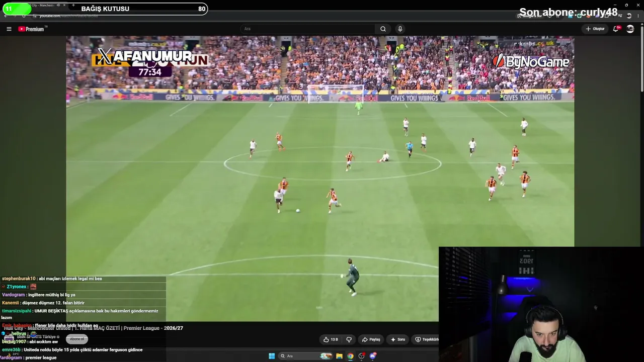Viewport: 644px width, 362px height.
Task: Click the Paylaş share button
Action: [x=371, y=339]
